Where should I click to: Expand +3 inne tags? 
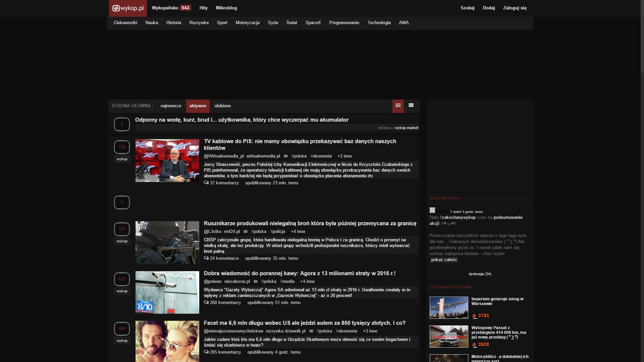pyautogui.click(x=370, y=331)
